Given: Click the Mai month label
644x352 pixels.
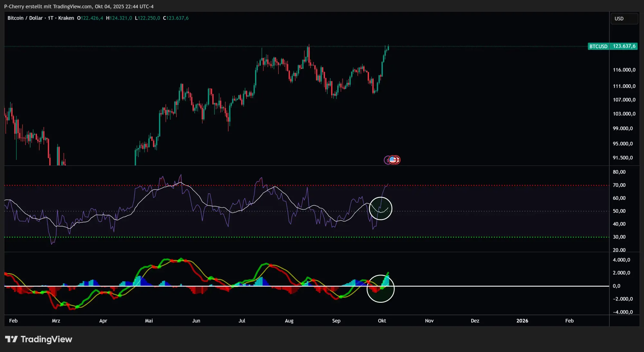Looking at the screenshot, I should tap(149, 321).
